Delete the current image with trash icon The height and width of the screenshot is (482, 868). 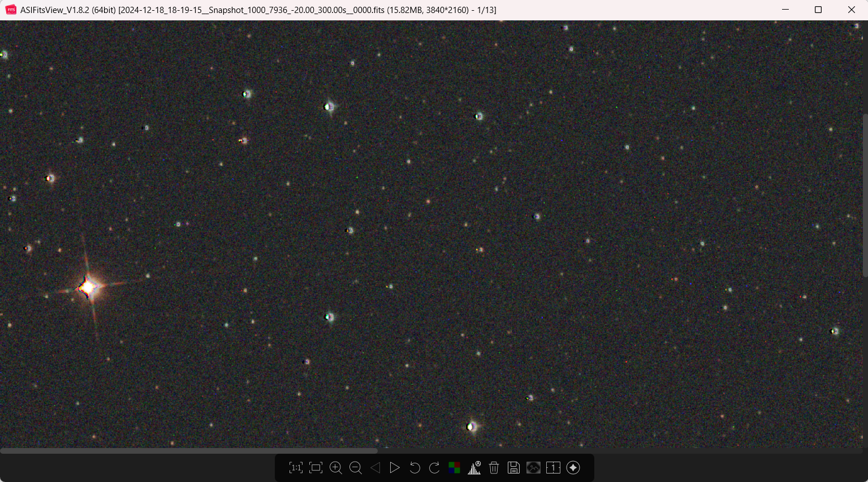[x=494, y=468]
